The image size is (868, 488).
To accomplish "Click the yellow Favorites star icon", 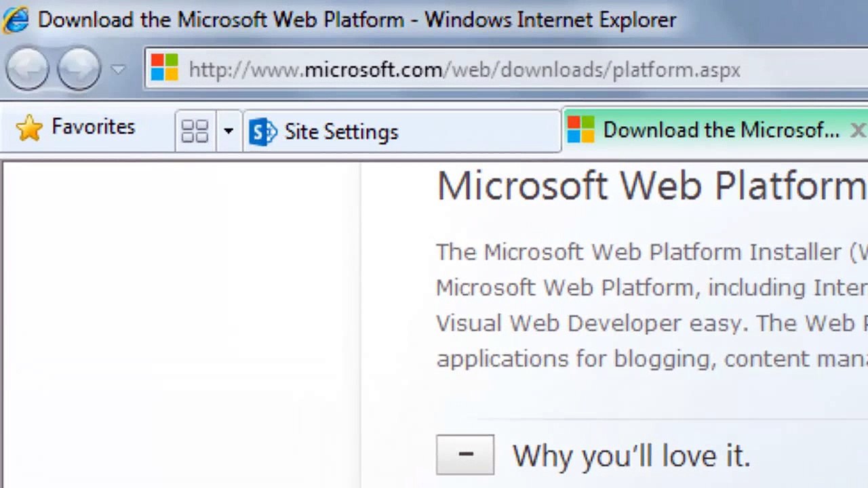I will tap(29, 128).
